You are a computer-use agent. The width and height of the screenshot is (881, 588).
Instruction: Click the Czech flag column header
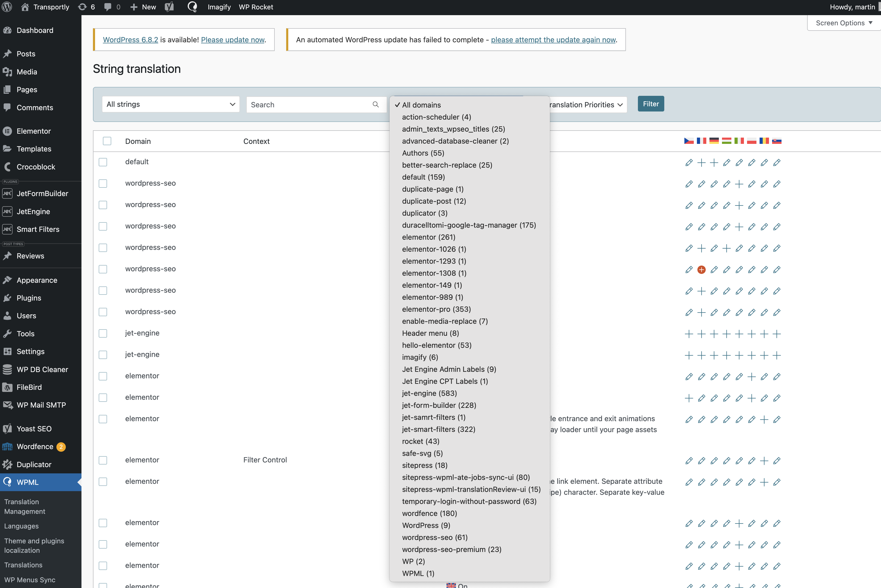coord(689,141)
